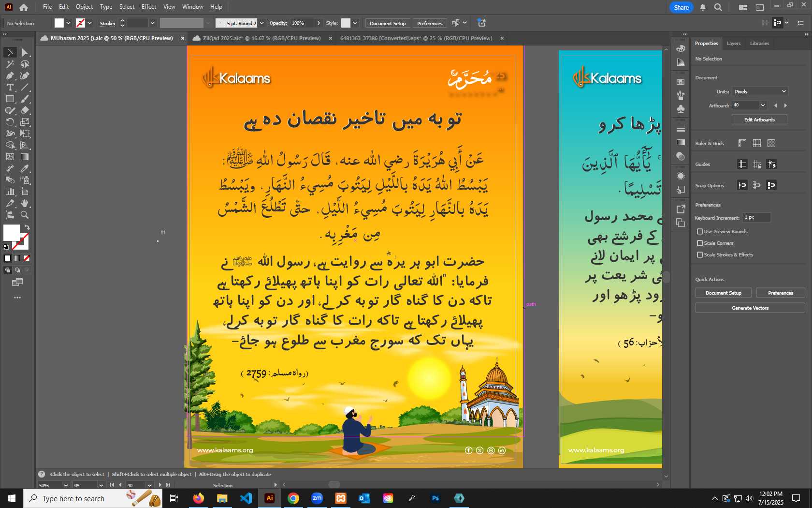Image resolution: width=812 pixels, height=508 pixels.
Task: Enable Scale Corners checkbox
Action: tap(700, 243)
